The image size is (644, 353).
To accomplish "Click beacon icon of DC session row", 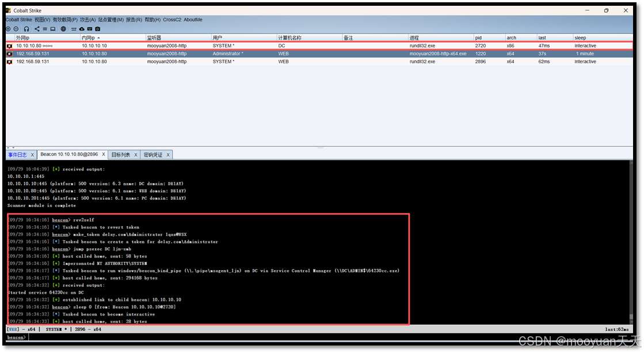I will 9,45.
